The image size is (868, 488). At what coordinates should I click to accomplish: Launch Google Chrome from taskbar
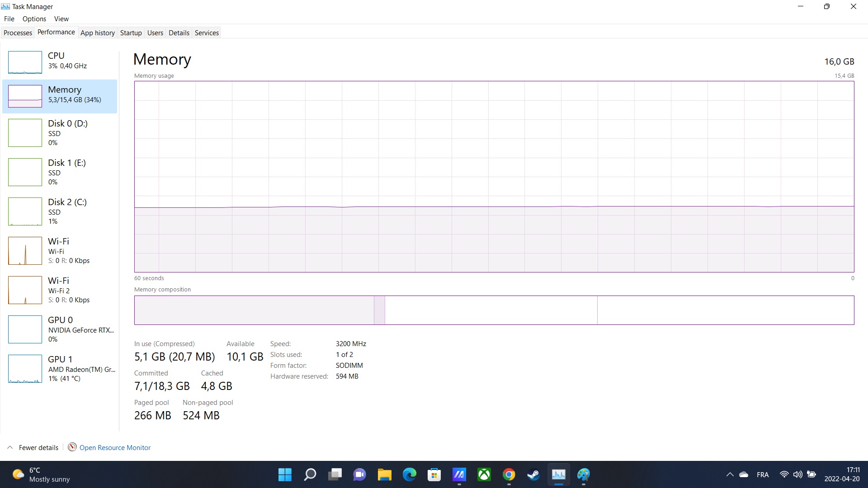509,474
